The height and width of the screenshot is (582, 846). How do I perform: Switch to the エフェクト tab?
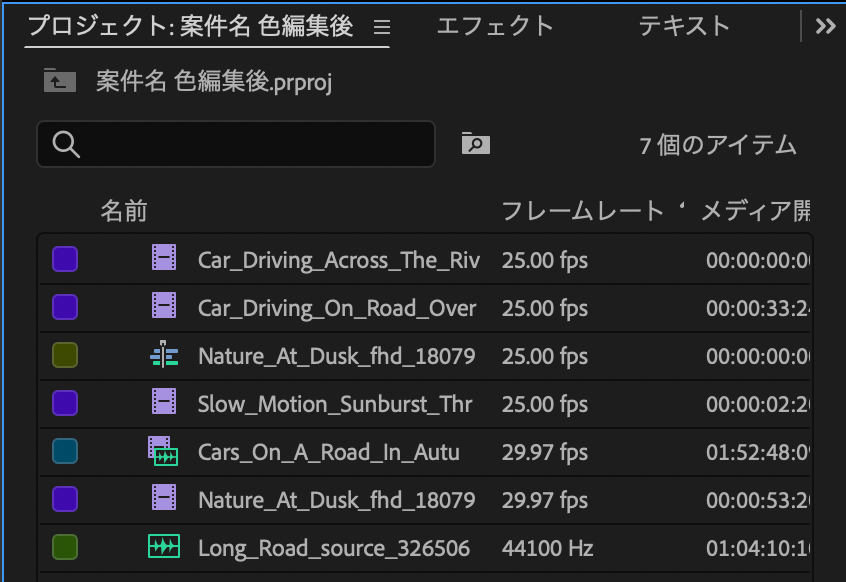tap(494, 27)
